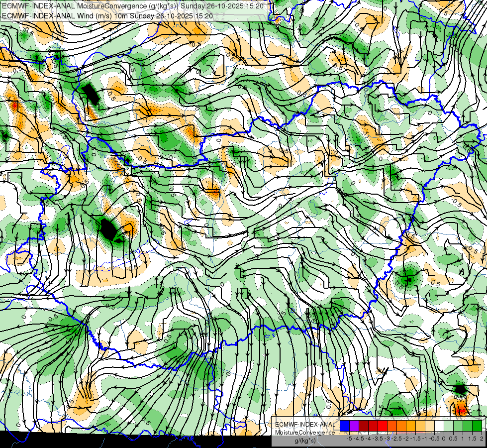Select the maroon legend swatch after purple

(x=364, y=426)
